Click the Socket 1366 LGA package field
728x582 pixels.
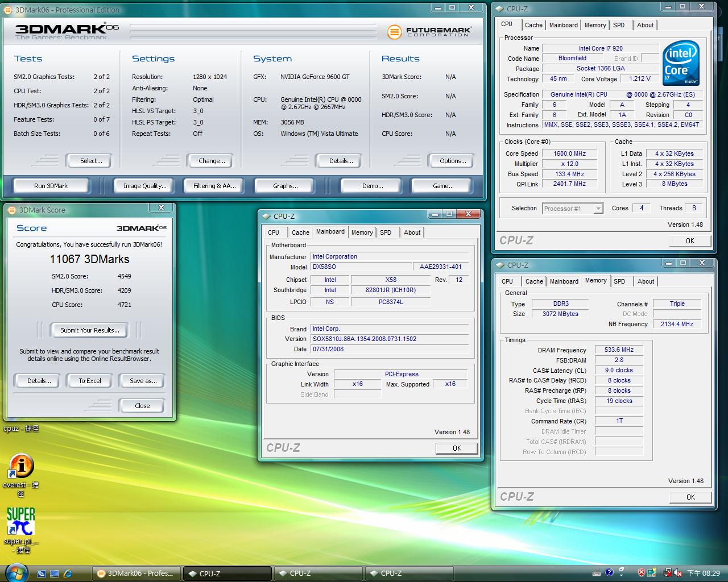tap(601, 69)
